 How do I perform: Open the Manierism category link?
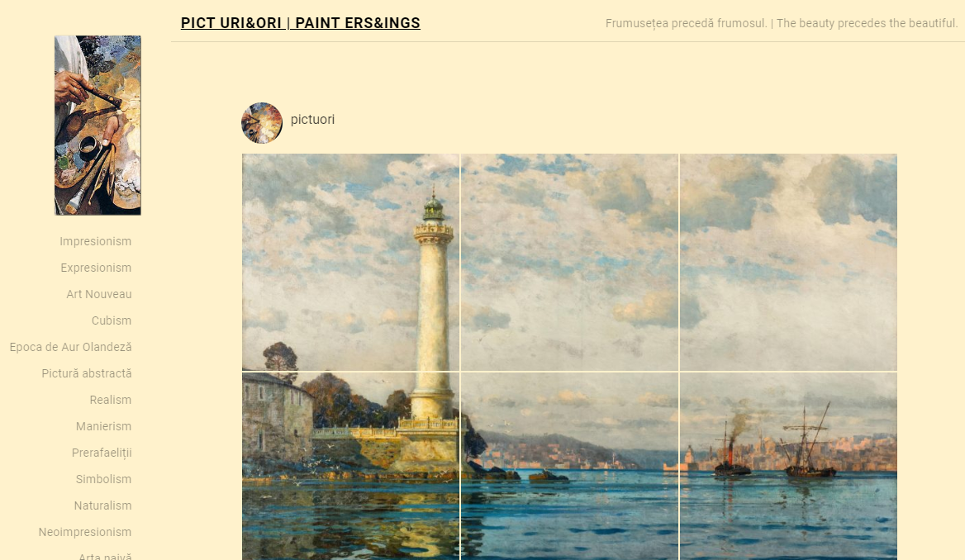coord(103,426)
